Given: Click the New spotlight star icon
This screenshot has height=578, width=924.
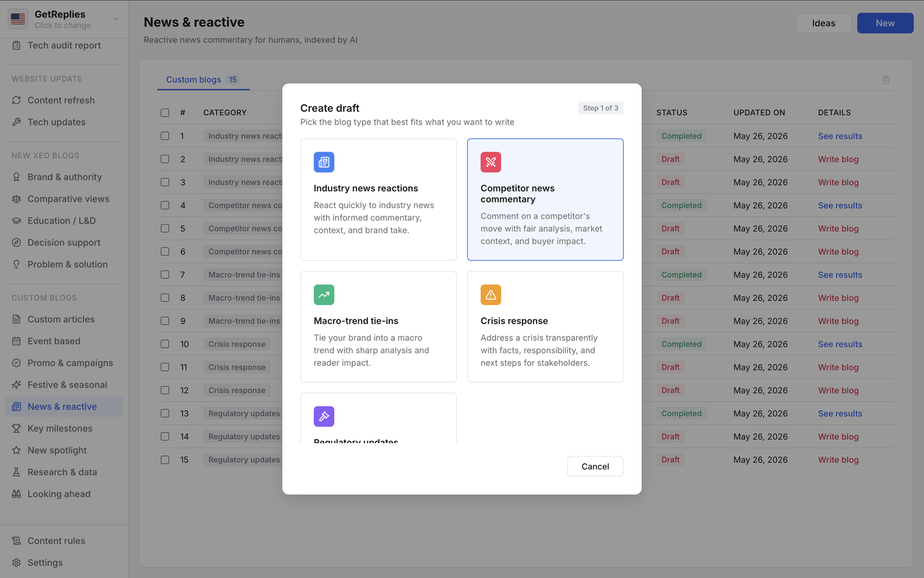Looking at the screenshot, I should point(17,450).
